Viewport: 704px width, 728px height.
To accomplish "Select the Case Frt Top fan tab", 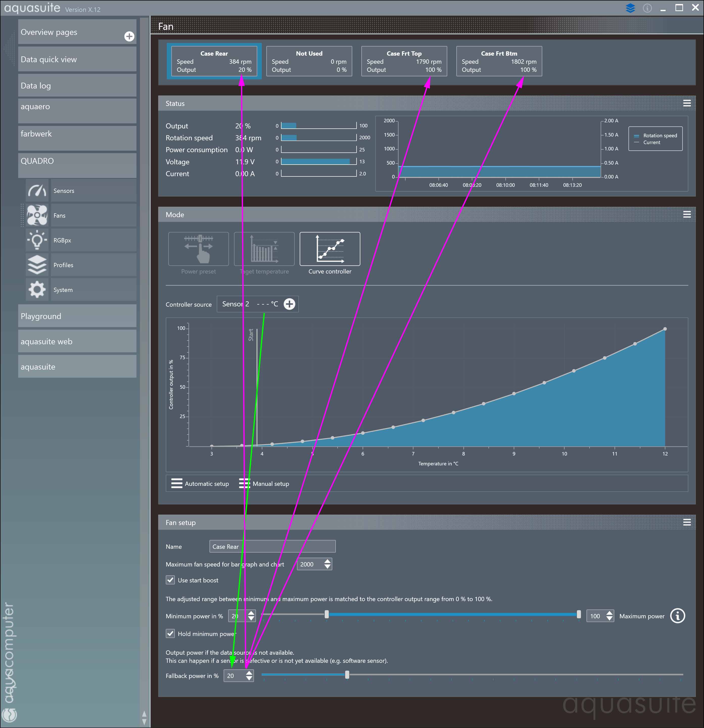I will 404,61.
